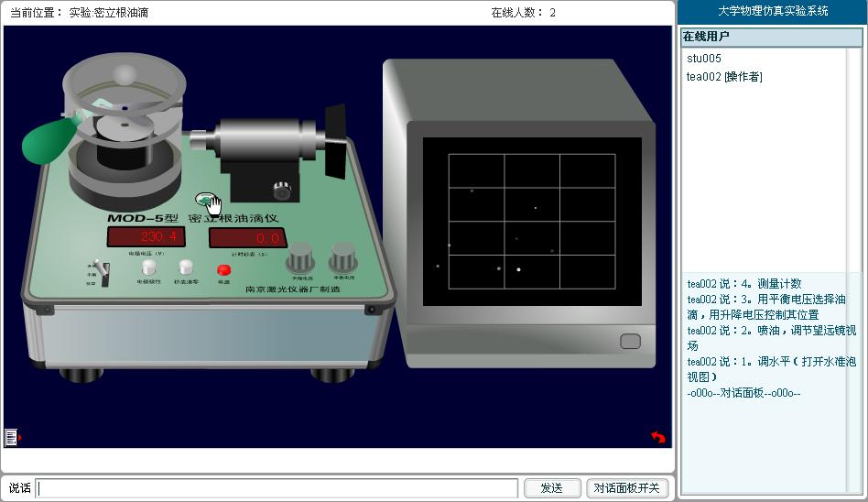This screenshot has width=868, height=502.
Task: Flip the voltage lever switch
Action: (x=104, y=272)
